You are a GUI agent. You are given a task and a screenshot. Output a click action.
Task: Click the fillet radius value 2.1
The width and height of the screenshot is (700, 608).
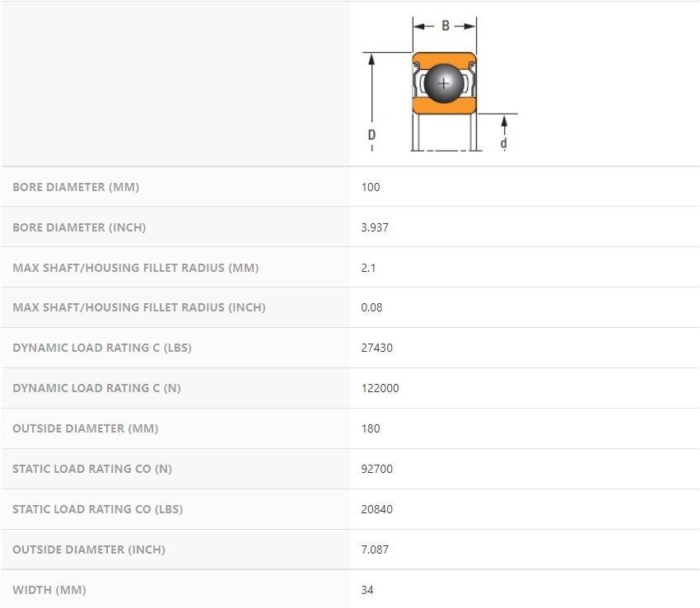point(368,268)
